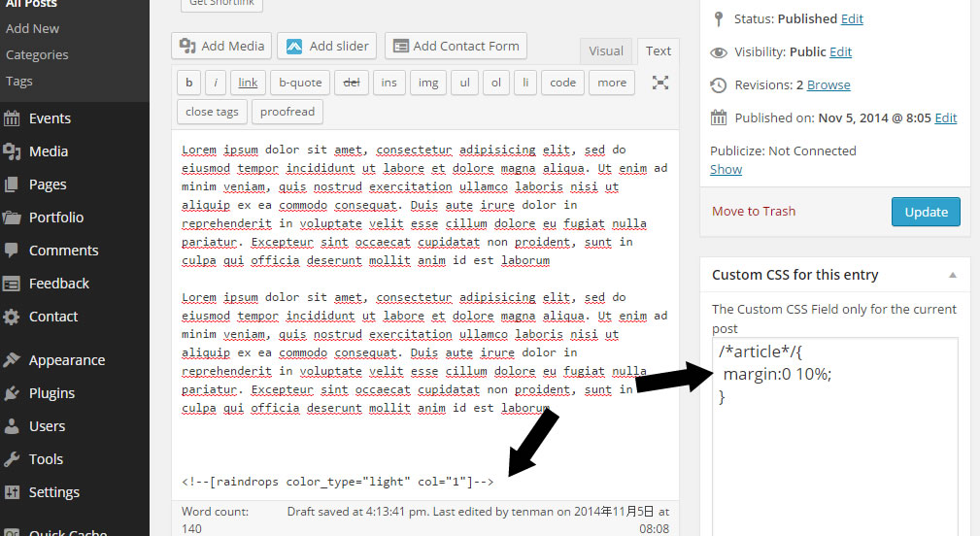980x536 pixels.
Task: Click inside the post content text editor
Action: [x=425, y=315]
